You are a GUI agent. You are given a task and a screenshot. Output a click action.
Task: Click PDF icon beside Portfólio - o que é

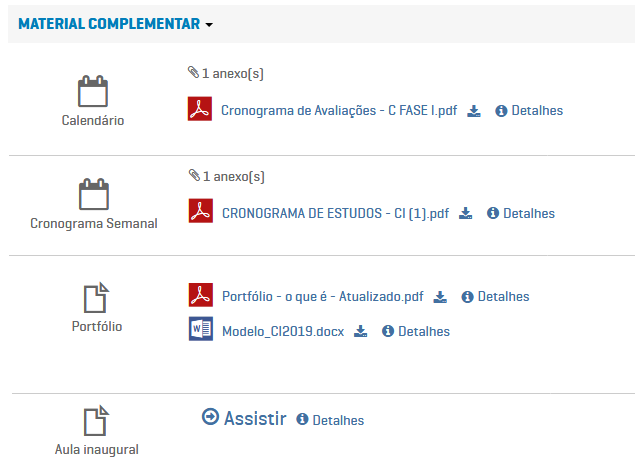200,296
